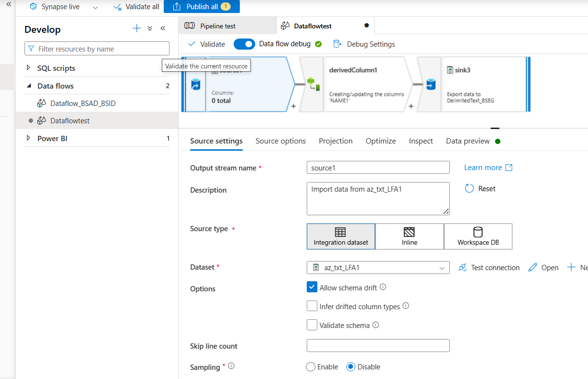588x379 pixels.
Task: Click the pipeline icon on Pipeline test tab
Action: (190, 26)
